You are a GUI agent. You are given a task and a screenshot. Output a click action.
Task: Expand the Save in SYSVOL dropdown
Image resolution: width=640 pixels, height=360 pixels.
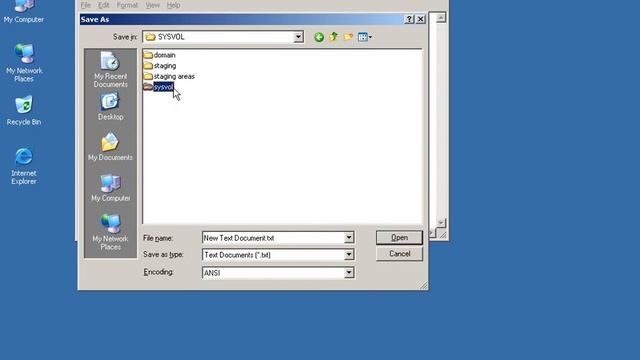298,37
